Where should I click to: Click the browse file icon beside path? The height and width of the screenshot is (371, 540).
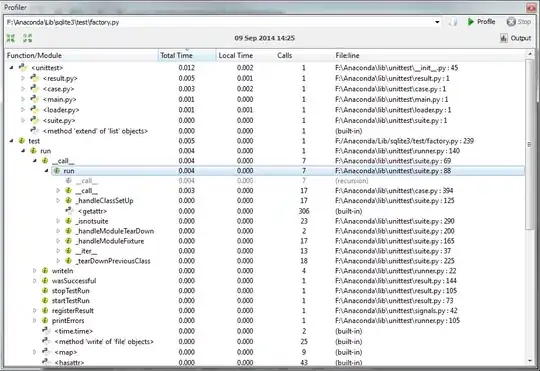click(x=453, y=22)
